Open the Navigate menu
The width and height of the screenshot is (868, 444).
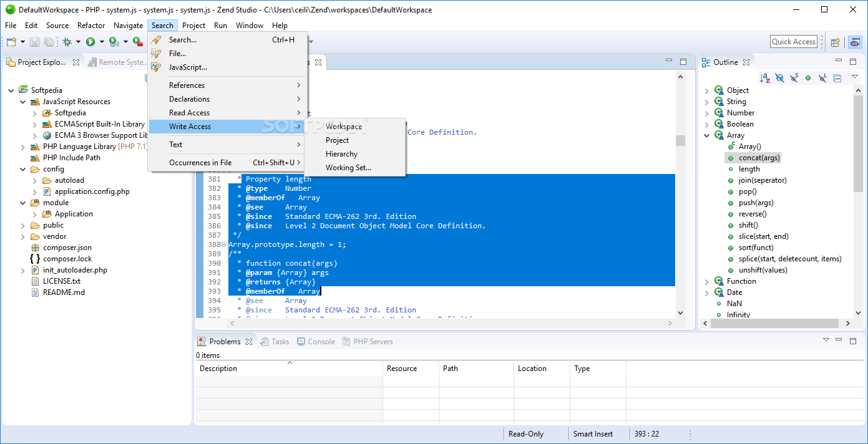(128, 26)
